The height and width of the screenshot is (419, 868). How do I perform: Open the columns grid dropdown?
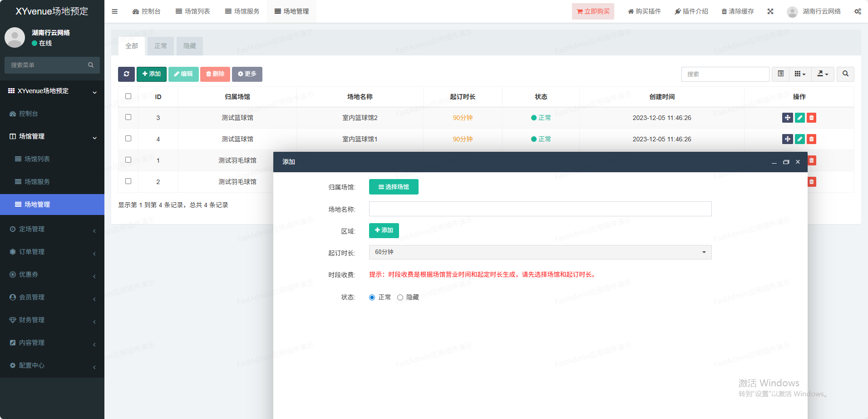pos(800,74)
